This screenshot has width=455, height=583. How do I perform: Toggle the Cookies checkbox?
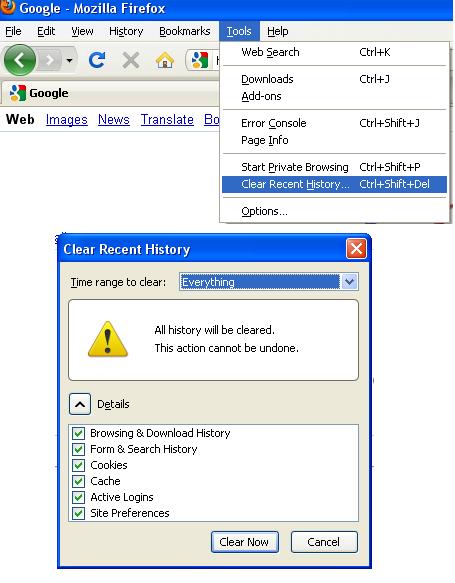78,465
